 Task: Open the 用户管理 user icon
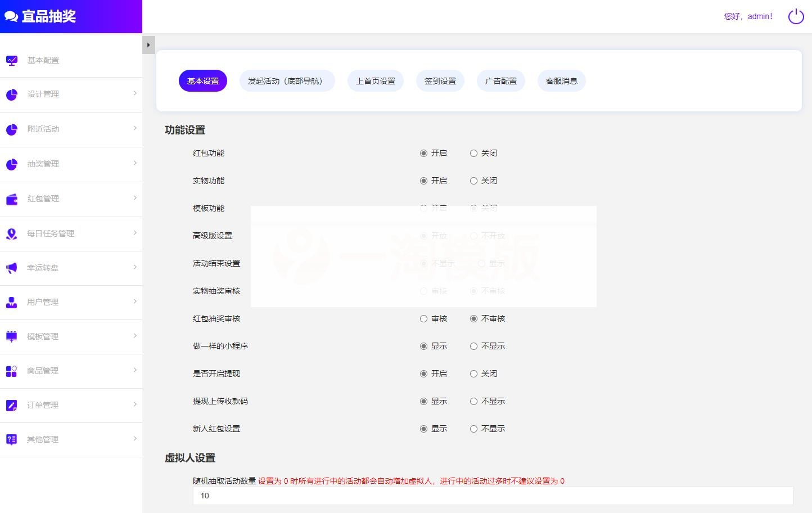(12, 302)
